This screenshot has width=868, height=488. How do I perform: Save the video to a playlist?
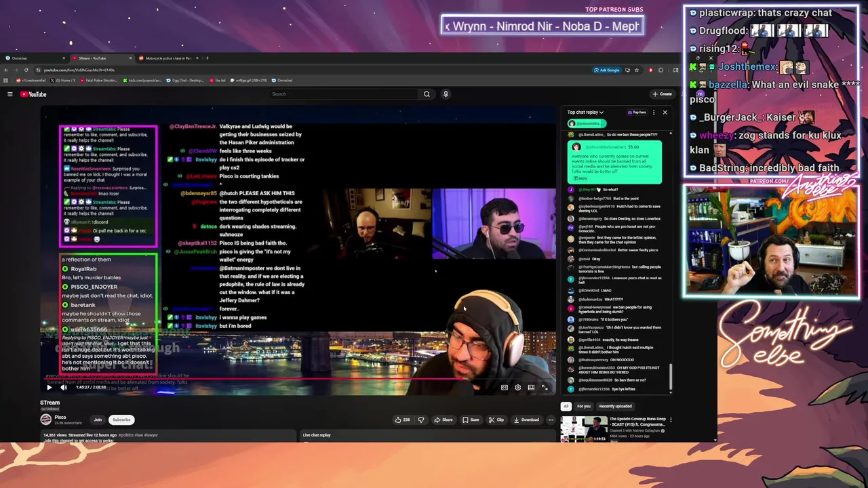pyautogui.click(x=471, y=420)
